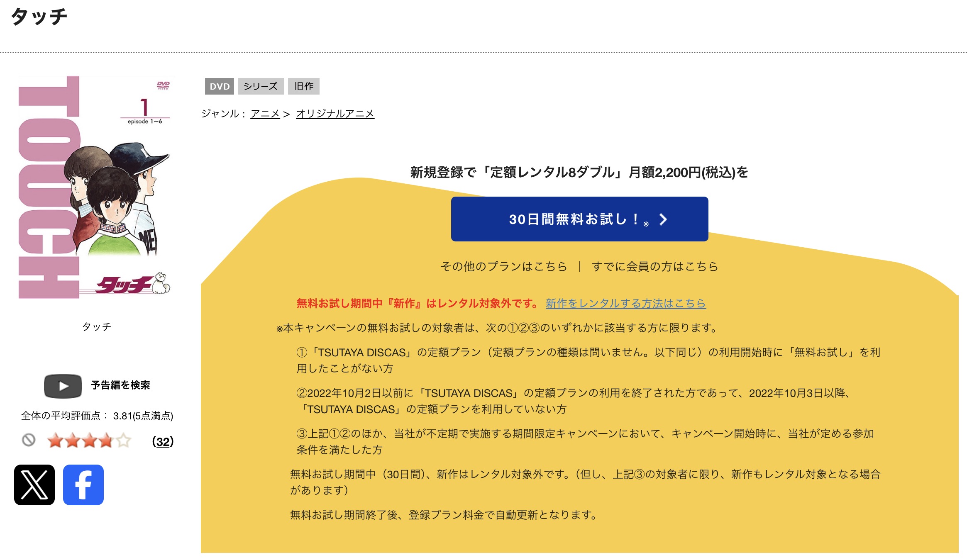
Task: Rate with the first star
Action: [x=55, y=441]
